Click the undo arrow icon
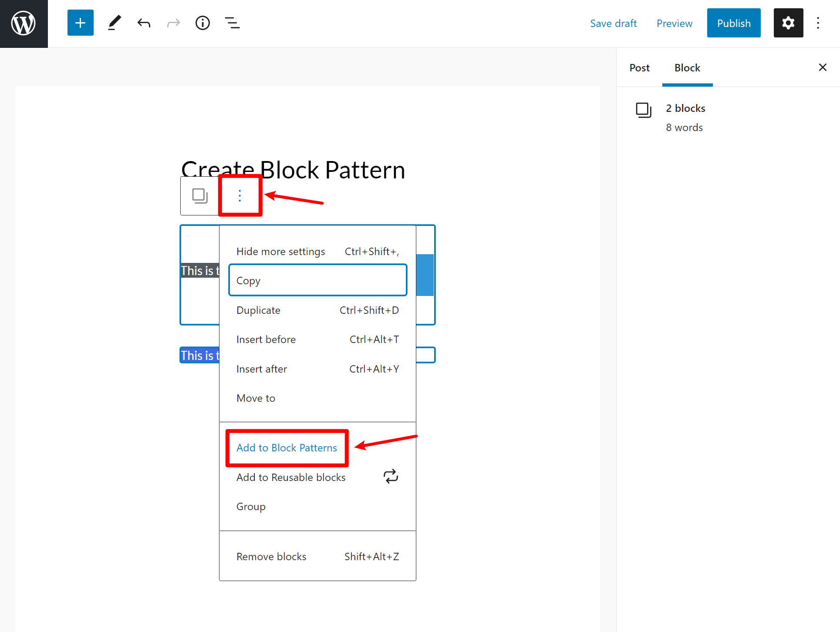 point(143,23)
